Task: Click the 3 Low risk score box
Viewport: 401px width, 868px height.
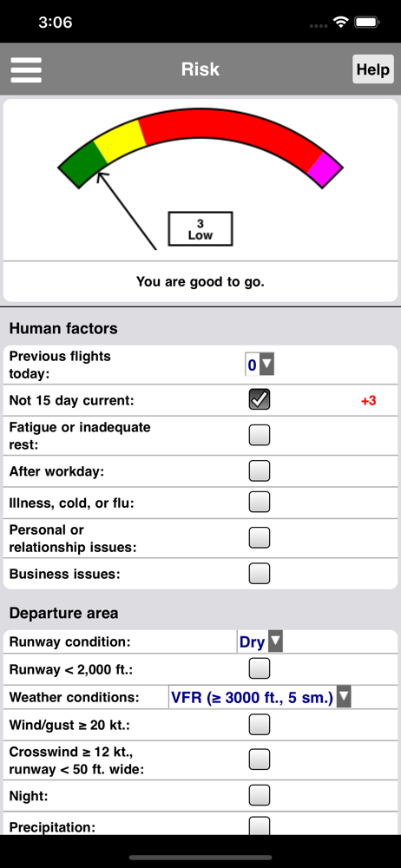Action: tap(200, 228)
